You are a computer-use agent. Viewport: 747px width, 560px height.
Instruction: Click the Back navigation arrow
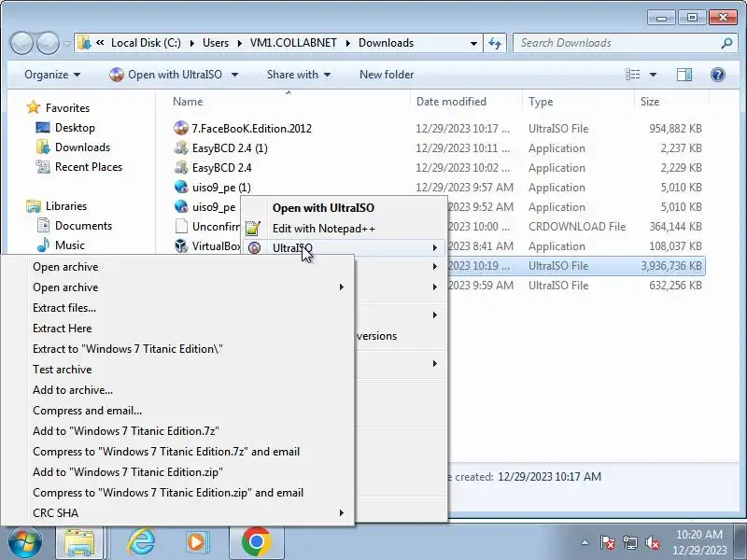(x=21, y=43)
